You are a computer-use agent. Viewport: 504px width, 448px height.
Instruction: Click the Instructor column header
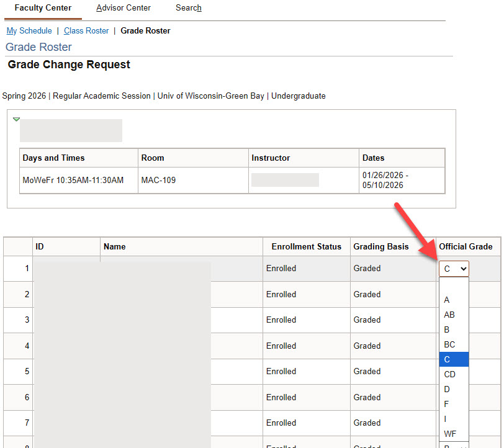(x=304, y=158)
